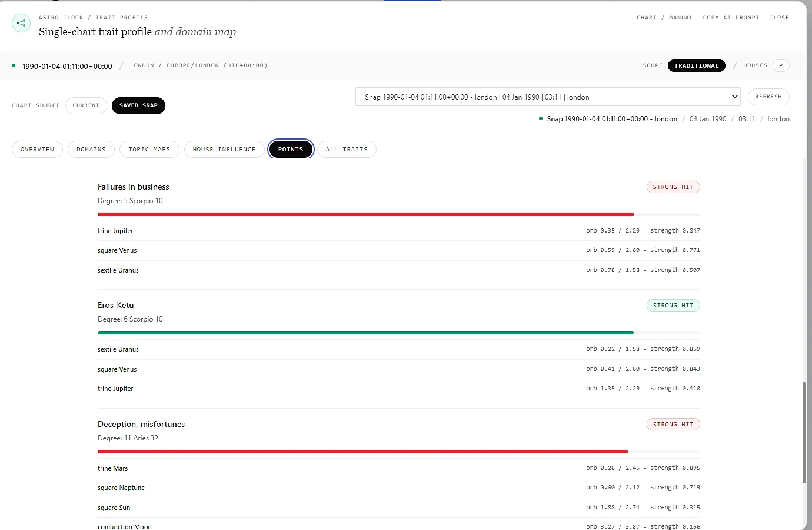Click Copy AI Prompt
The width and height of the screenshot is (812, 530).
pyautogui.click(x=731, y=18)
